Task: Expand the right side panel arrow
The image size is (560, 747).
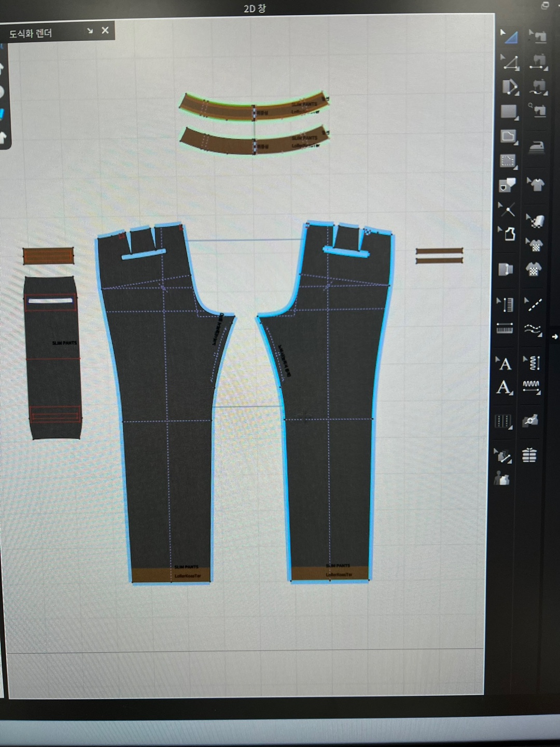Action: [x=554, y=337]
